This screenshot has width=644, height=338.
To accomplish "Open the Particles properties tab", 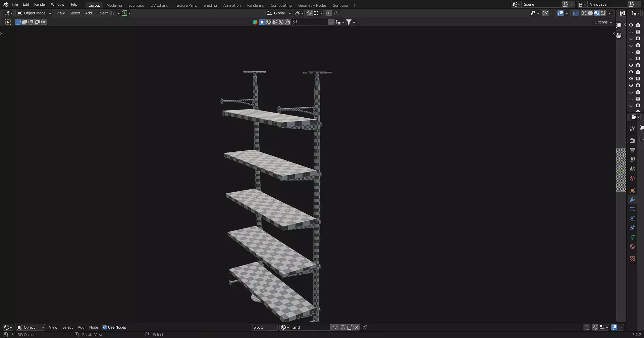I will pyautogui.click(x=632, y=209).
